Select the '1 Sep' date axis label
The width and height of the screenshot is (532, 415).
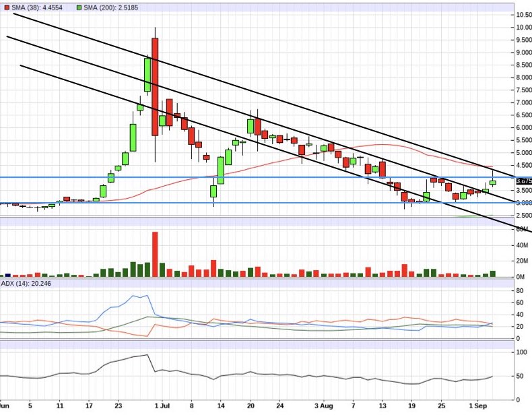click(477, 406)
